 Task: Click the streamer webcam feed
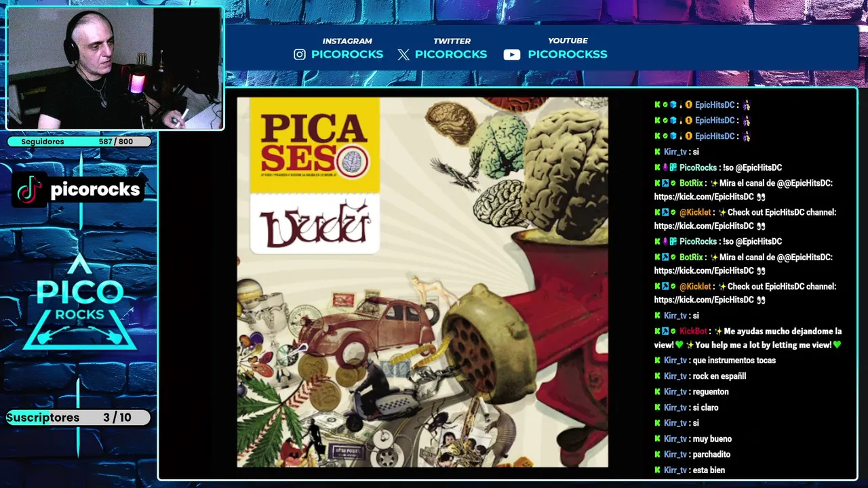click(115, 68)
